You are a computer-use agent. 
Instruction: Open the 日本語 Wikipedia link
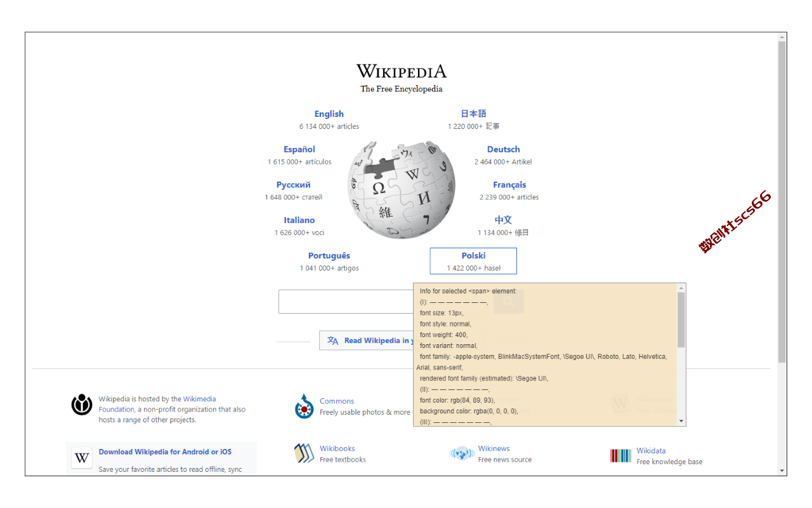[473, 114]
